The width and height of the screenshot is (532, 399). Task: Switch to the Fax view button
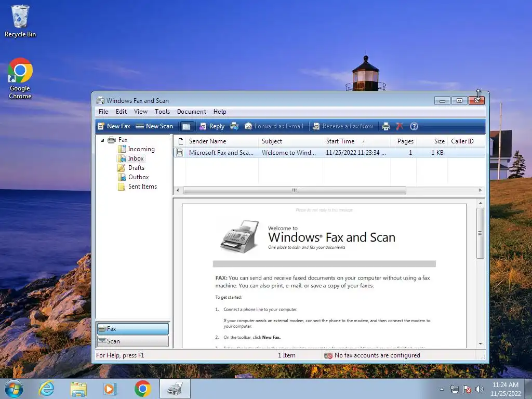tap(132, 329)
